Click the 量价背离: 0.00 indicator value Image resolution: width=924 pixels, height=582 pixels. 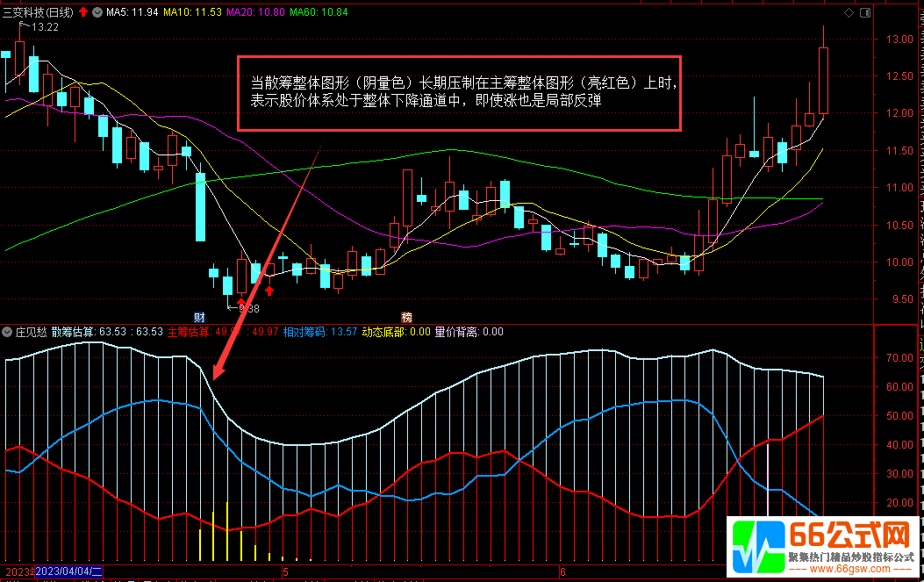pyautogui.click(x=469, y=332)
